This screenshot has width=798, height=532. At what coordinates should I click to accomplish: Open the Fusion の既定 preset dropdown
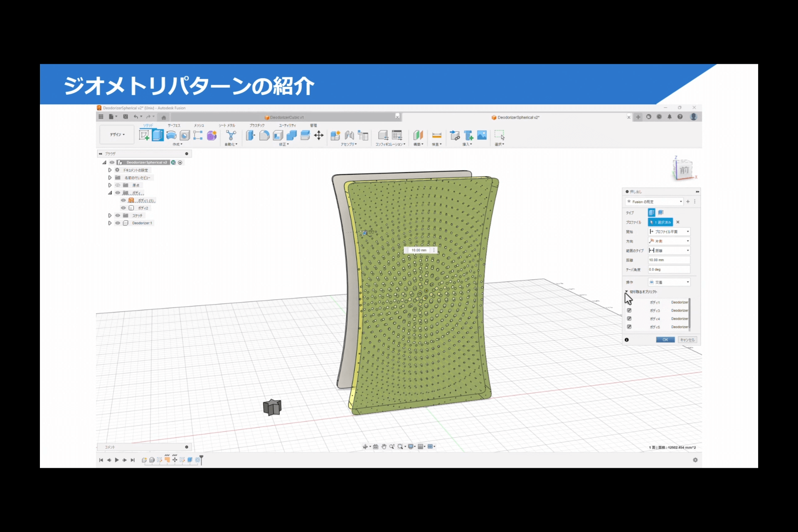[654, 202]
